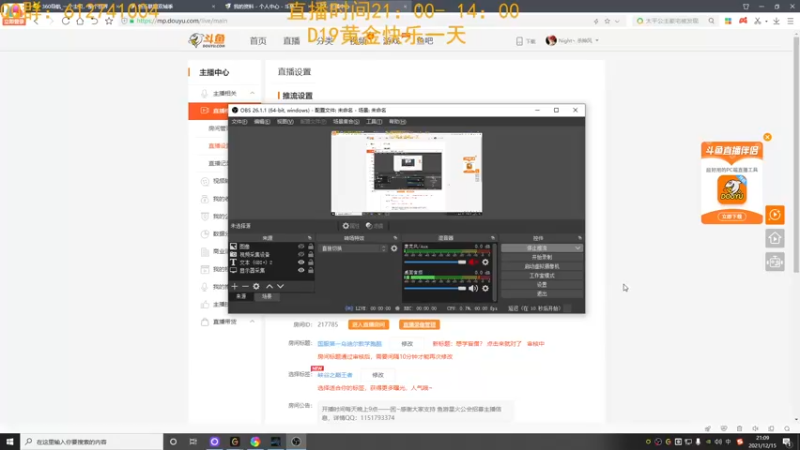Open 麦克风/Aux audio settings gear
Viewport: 800px width, 450px height.
[x=485, y=262]
